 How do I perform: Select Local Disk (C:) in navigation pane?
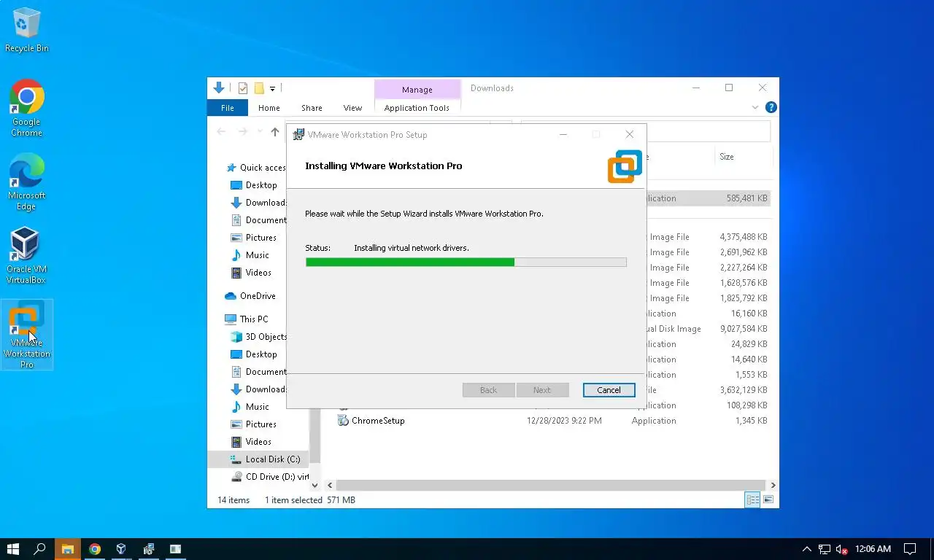258,459
